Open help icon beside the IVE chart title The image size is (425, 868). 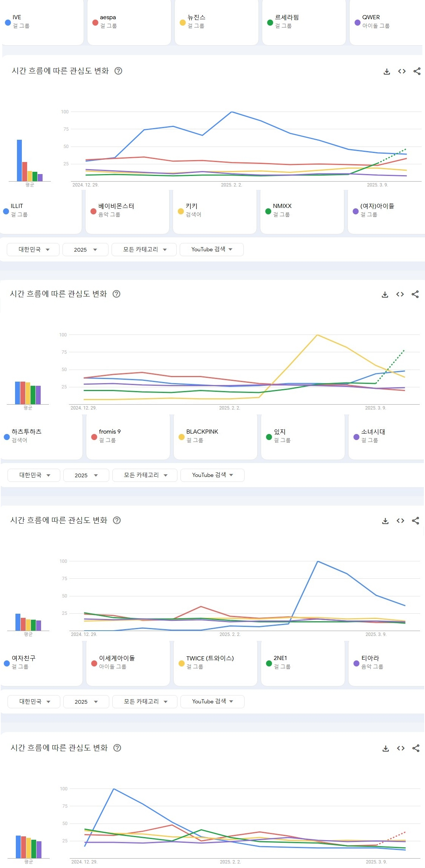(x=118, y=71)
